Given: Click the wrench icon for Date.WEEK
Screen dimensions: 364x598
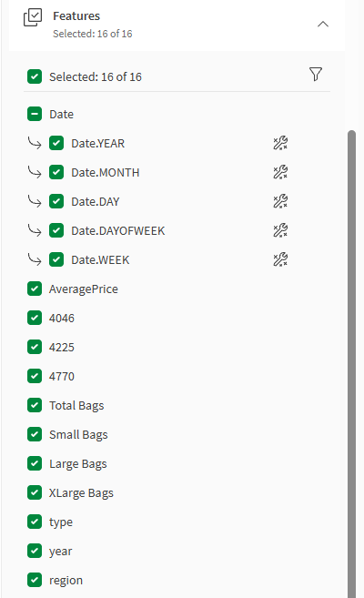Looking at the screenshot, I should tap(280, 259).
